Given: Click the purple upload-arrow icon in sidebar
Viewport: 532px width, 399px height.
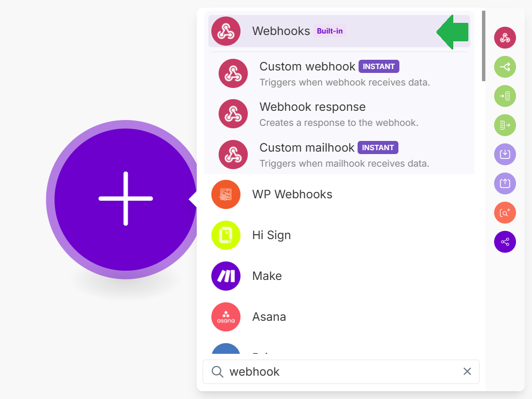Looking at the screenshot, I should click(505, 184).
